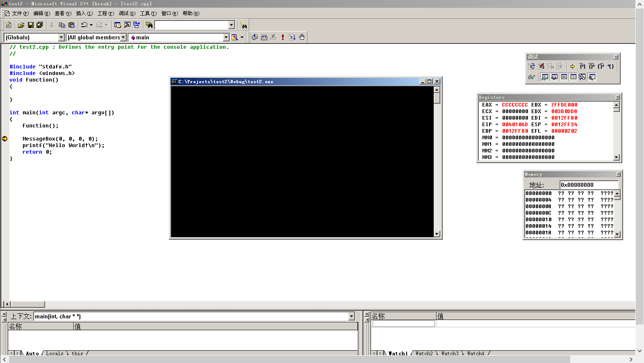
Task: Open the Undo history dropdown arrow
Action: click(91, 25)
